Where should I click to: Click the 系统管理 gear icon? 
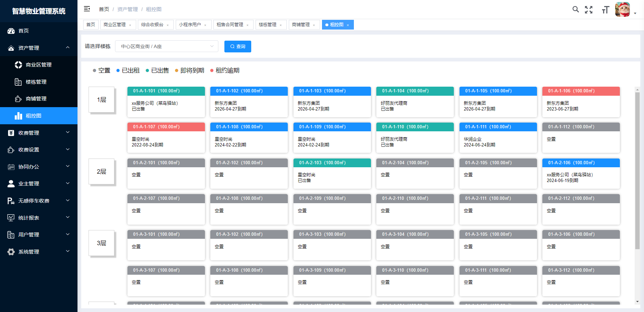pos(11,252)
